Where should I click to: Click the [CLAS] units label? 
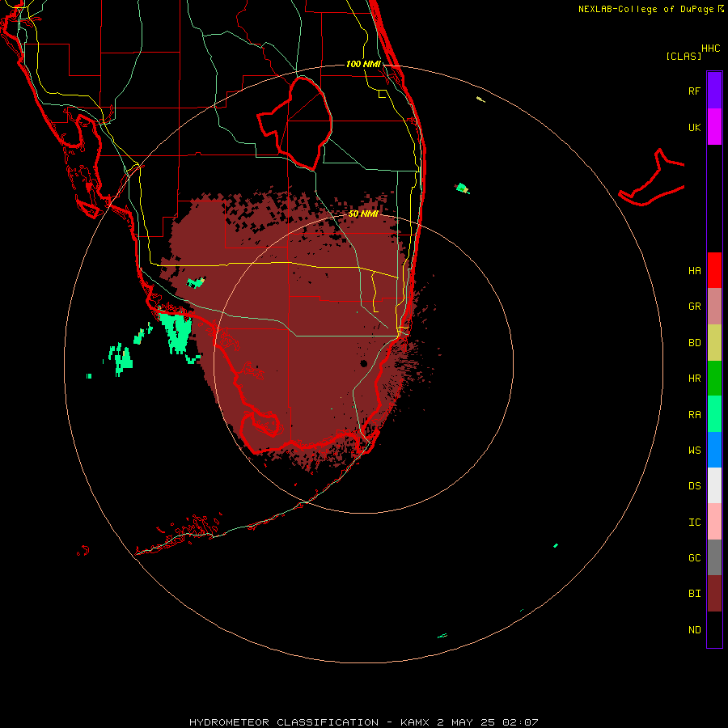coord(684,56)
